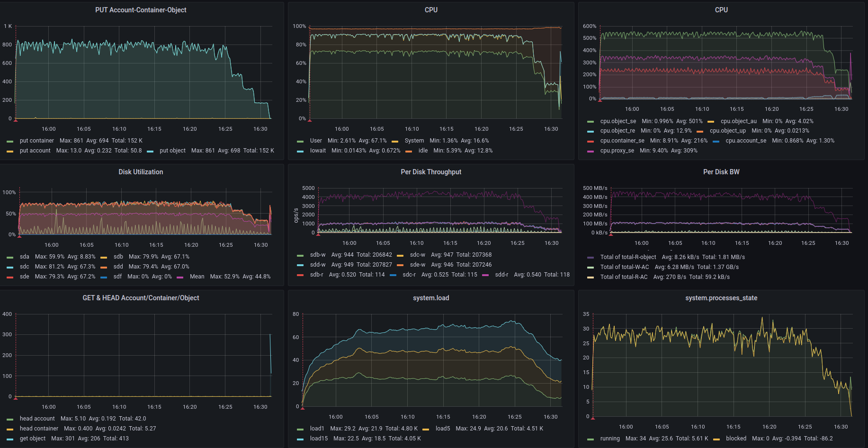
Task: Click the green color swatch beside sda
Action: (10, 257)
